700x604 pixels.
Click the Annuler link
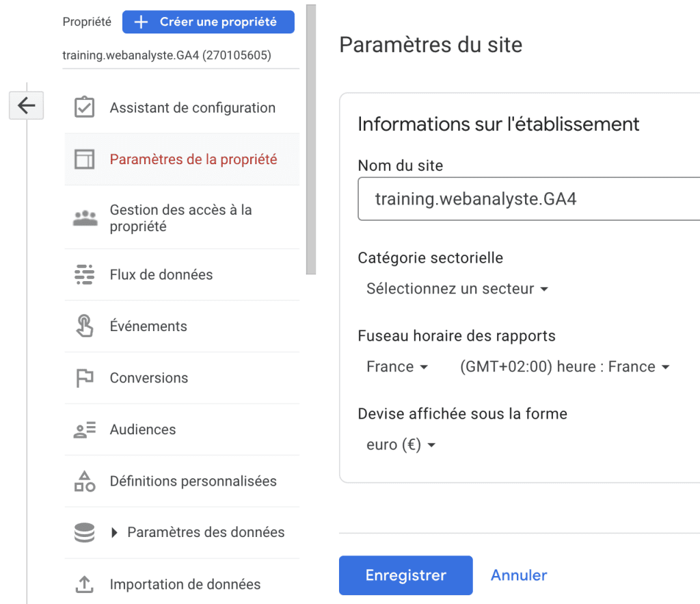coord(519,575)
